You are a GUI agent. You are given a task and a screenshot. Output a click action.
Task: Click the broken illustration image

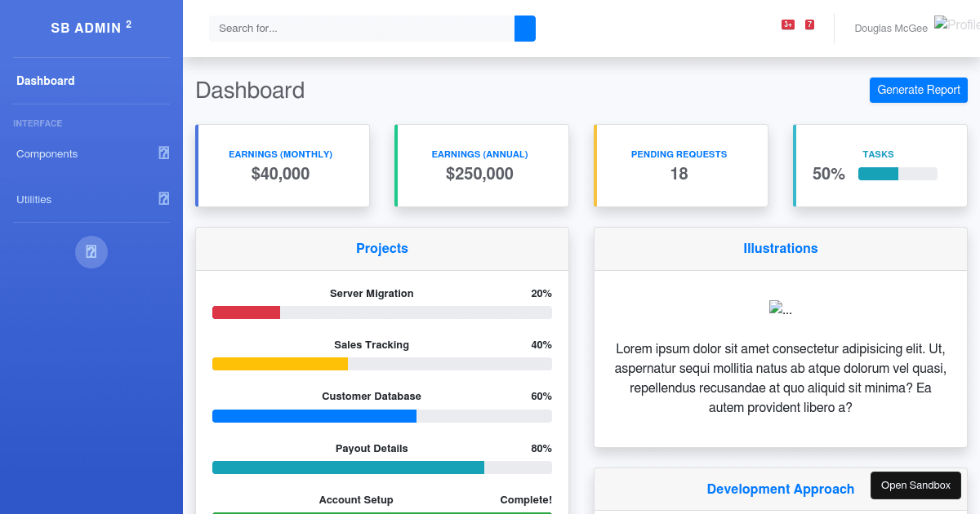[780, 308]
